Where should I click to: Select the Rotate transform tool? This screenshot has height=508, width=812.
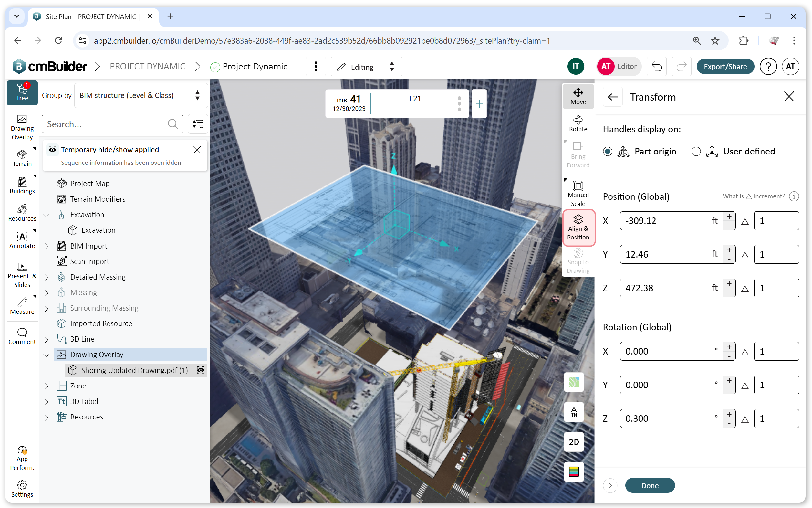coord(578,124)
